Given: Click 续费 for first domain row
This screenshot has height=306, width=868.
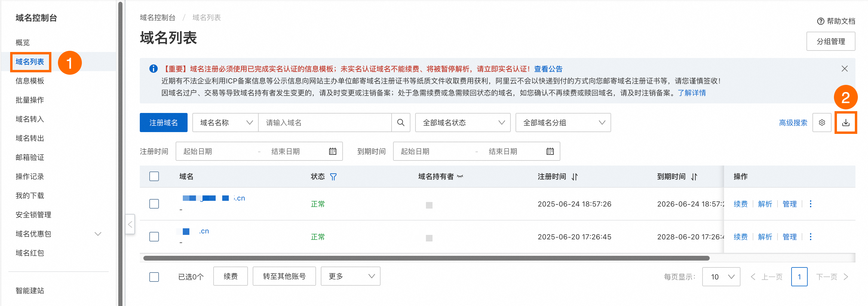Looking at the screenshot, I should (740, 204).
